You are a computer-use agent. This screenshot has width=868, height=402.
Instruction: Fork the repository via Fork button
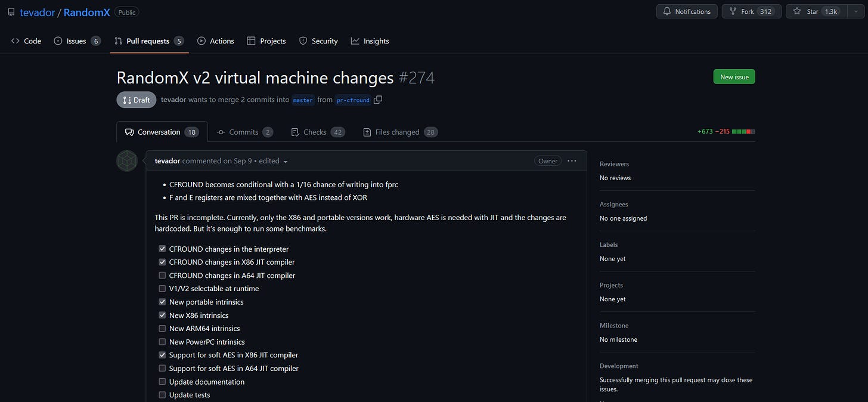pos(751,11)
